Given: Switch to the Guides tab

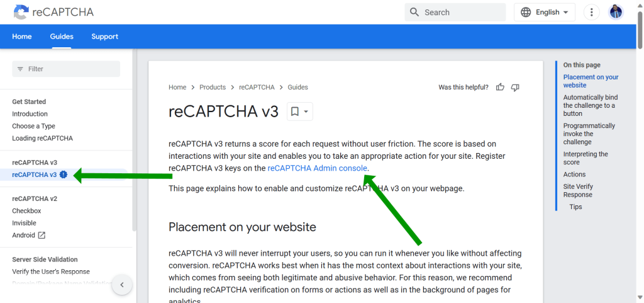Looking at the screenshot, I should tap(62, 37).
